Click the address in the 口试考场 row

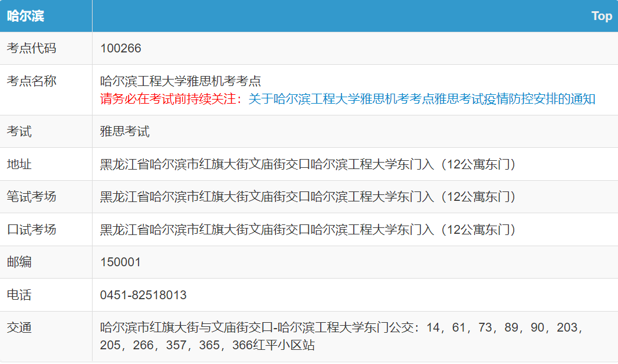pyautogui.click(x=308, y=230)
